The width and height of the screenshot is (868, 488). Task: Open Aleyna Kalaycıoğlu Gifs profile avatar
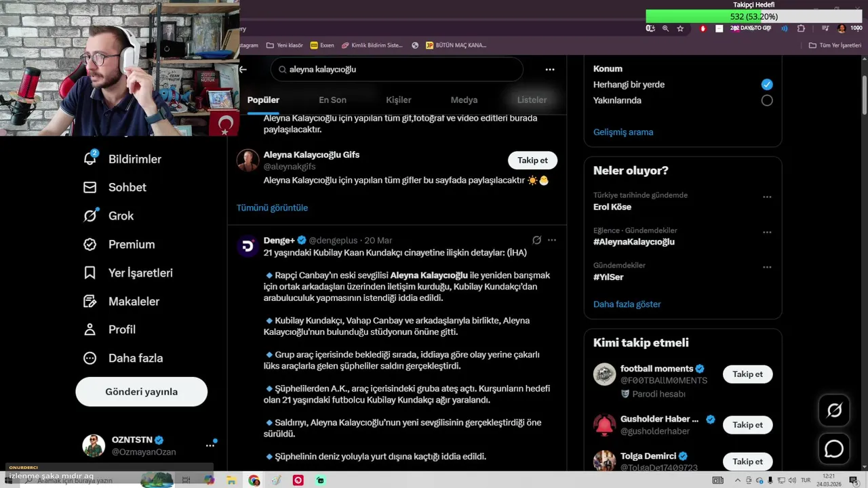pos(248,161)
